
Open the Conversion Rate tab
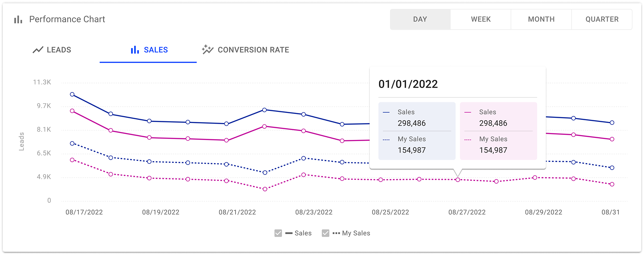[x=246, y=50]
